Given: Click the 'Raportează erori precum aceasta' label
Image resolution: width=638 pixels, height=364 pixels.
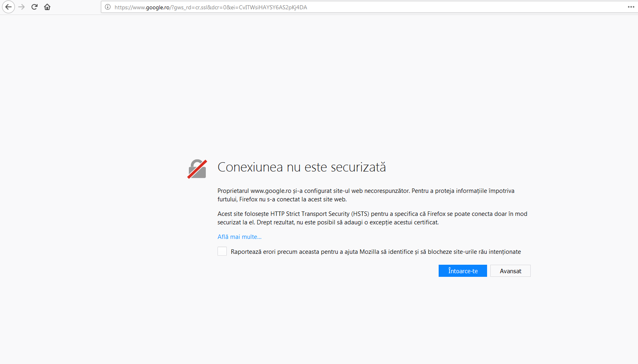Looking at the screenshot, I should pyautogui.click(x=376, y=252).
